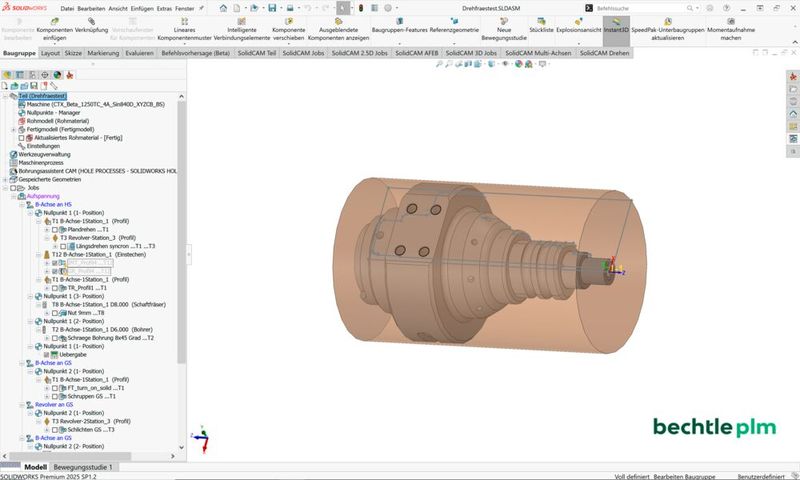This screenshot has width=800, height=480.
Task: Open the appearance color-wheel manager tab
Action: pyautogui.click(x=57, y=75)
